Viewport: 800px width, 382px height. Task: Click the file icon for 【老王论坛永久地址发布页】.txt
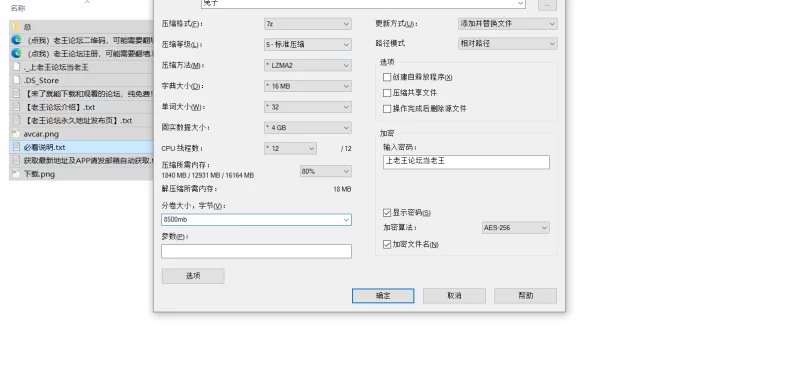pyautogui.click(x=16, y=120)
